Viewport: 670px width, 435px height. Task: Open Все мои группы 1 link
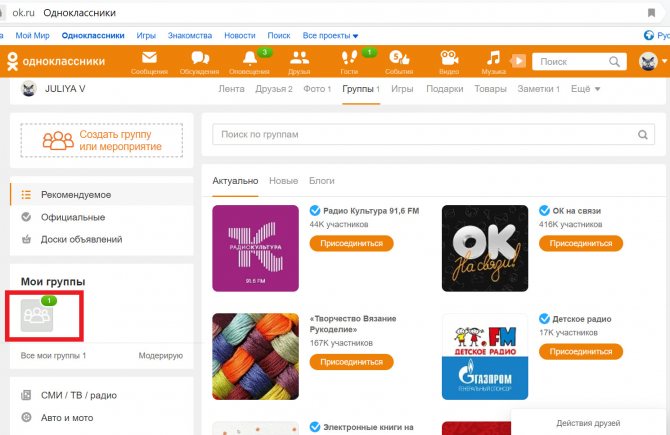(53, 356)
